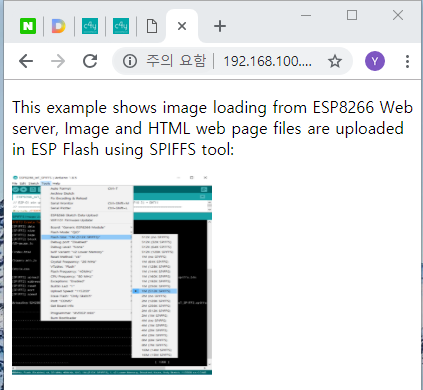
Task: Open the c4y tab beside the blank-page tab
Action: coord(121,26)
